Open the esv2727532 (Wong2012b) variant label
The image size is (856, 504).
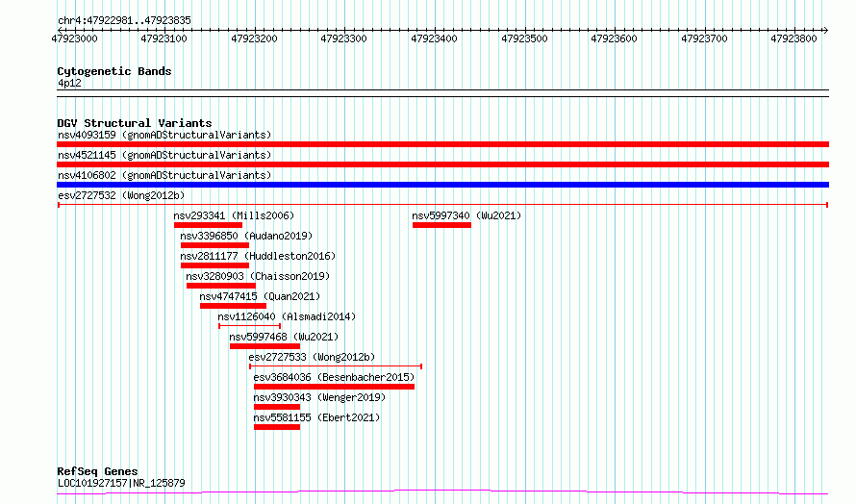coord(120,195)
